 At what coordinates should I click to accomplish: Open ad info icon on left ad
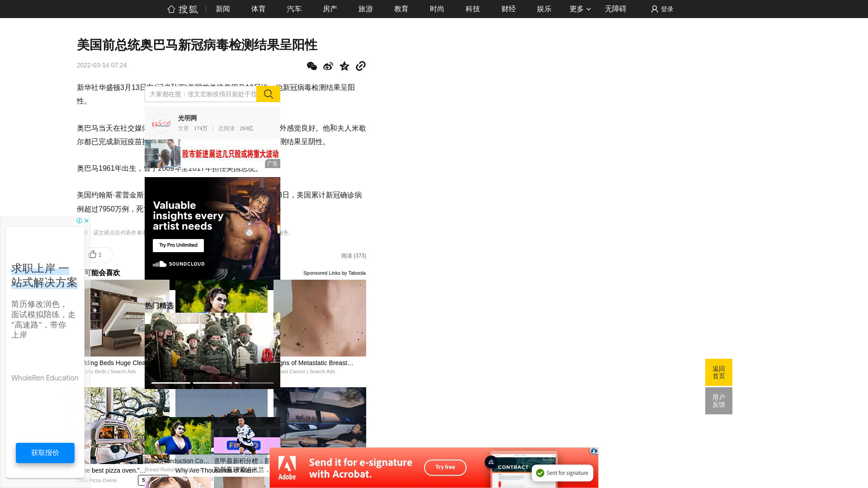pos(80,221)
